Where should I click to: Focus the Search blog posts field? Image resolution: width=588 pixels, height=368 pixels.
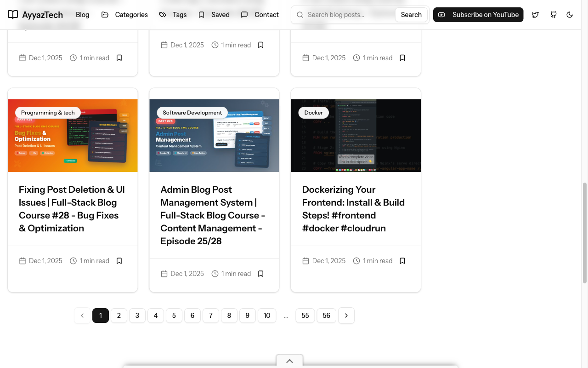pos(349,15)
